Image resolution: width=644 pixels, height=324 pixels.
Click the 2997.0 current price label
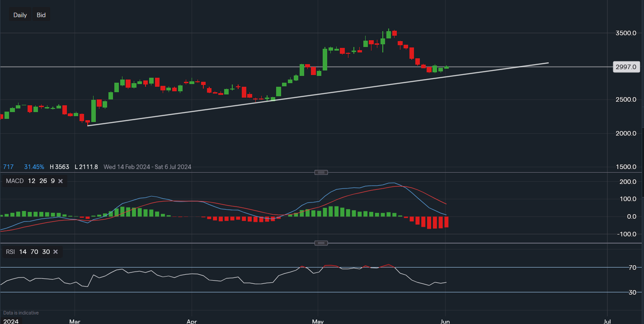coord(626,67)
